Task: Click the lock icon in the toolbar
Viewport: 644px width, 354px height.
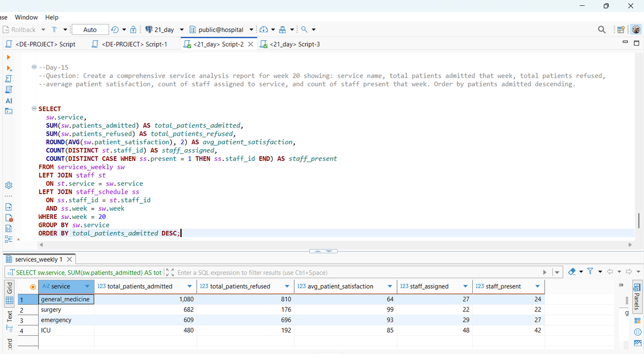Action: [134, 29]
